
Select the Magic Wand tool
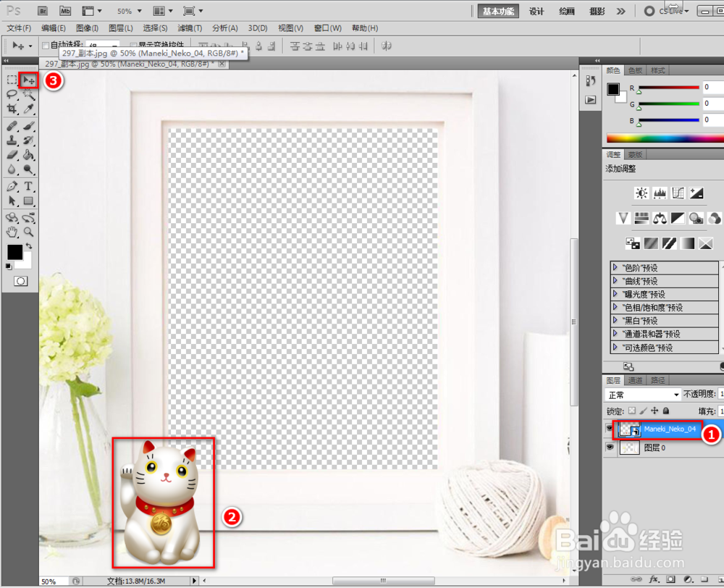click(x=29, y=95)
